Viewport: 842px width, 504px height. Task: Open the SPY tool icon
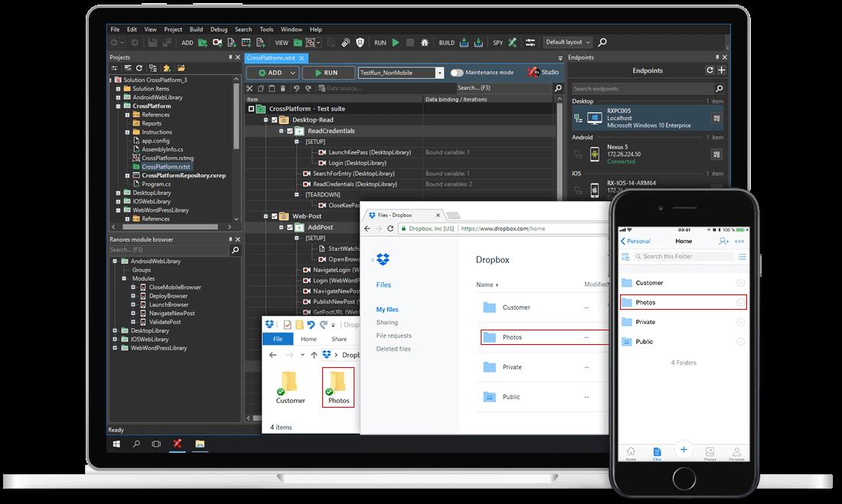click(x=512, y=42)
